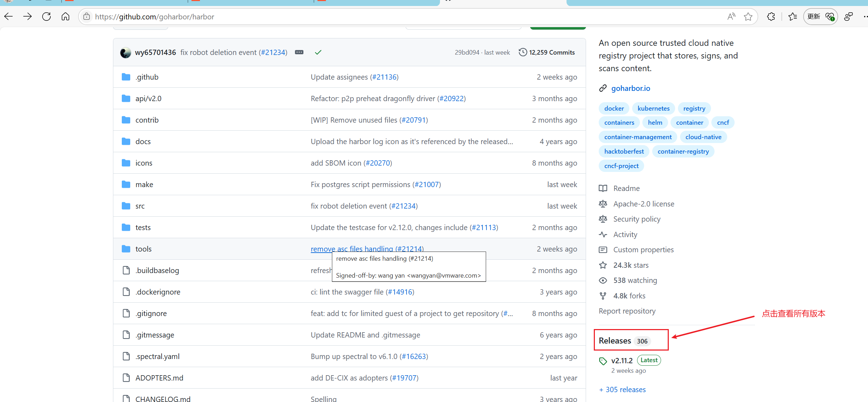Open the Activity pulse link
The width and height of the screenshot is (868, 402).
pyautogui.click(x=618, y=235)
